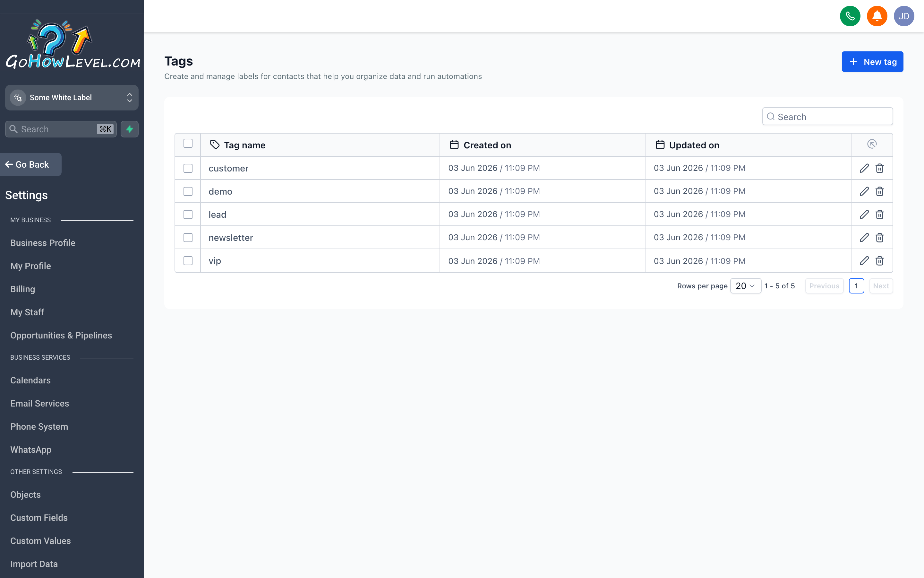Open My Profile settings
Image resolution: width=924 pixels, height=578 pixels.
[x=30, y=266]
